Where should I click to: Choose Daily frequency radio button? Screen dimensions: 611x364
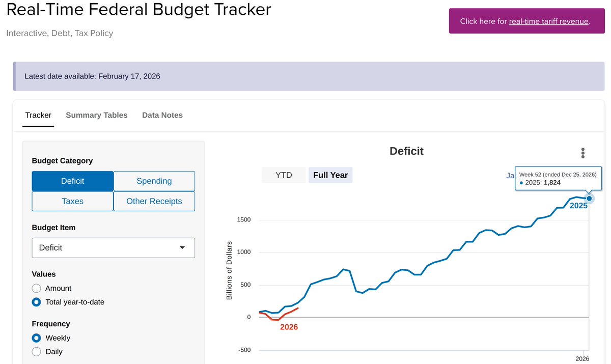click(37, 352)
